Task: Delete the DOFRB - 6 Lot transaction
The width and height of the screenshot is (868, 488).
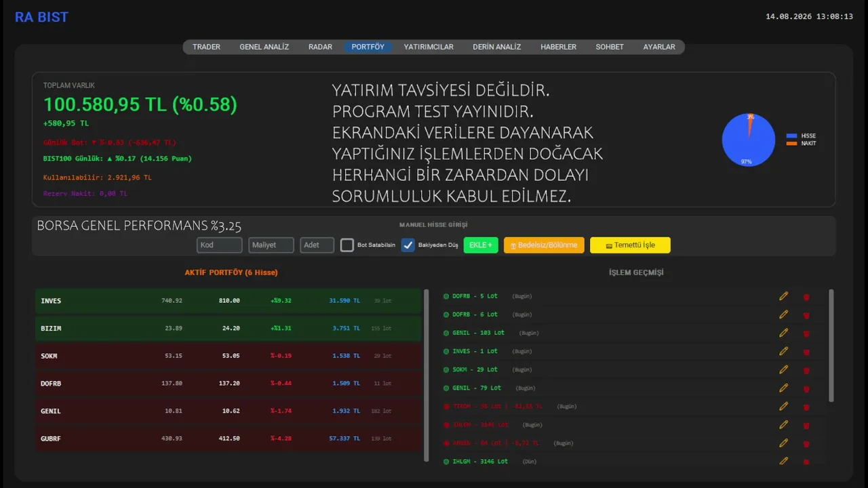Action: click(806, 315)
